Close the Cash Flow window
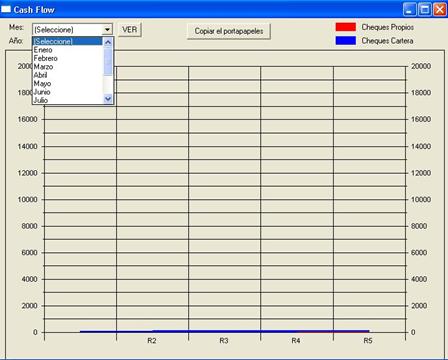The height and width of the screenshot is (360, 448). pyautogui.click(x=440, y=9)
